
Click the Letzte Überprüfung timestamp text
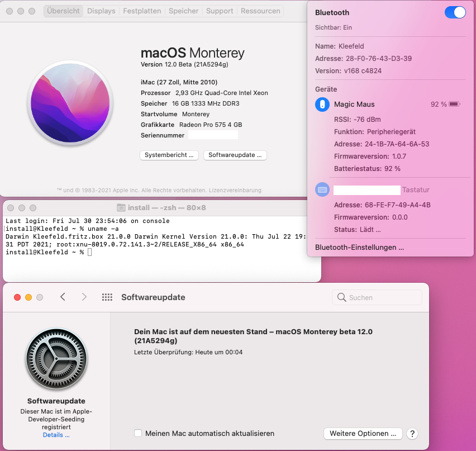click(x=188, y=352)
